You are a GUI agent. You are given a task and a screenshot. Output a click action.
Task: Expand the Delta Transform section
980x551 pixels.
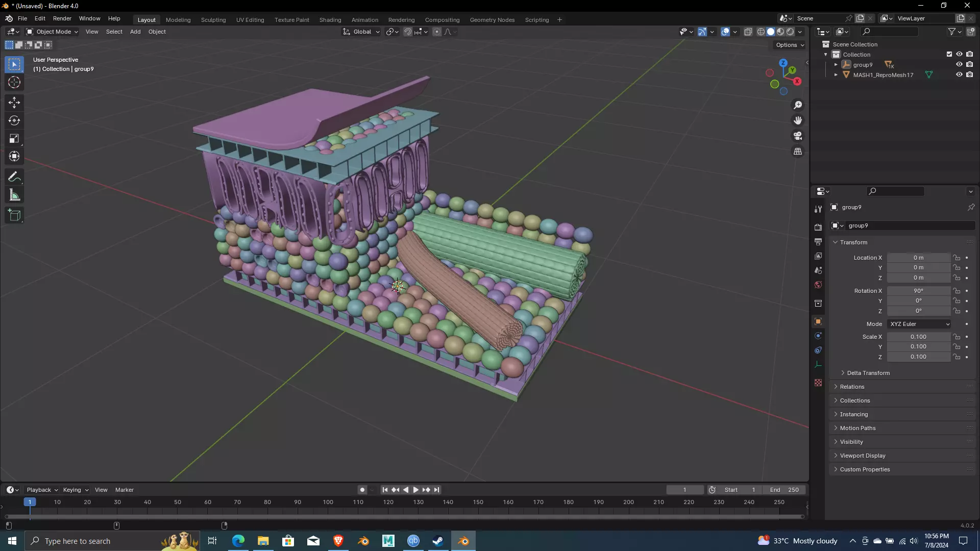868,373
